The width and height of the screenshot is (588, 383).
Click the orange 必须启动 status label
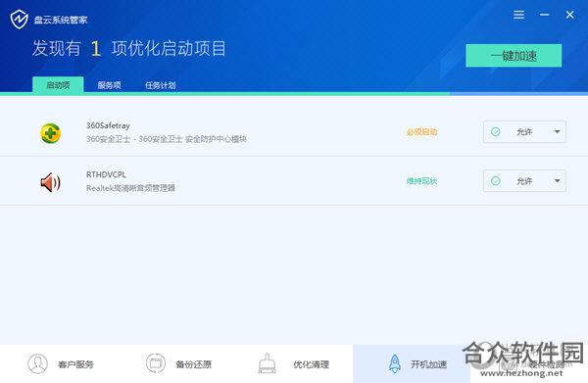[x=421, y=132]
